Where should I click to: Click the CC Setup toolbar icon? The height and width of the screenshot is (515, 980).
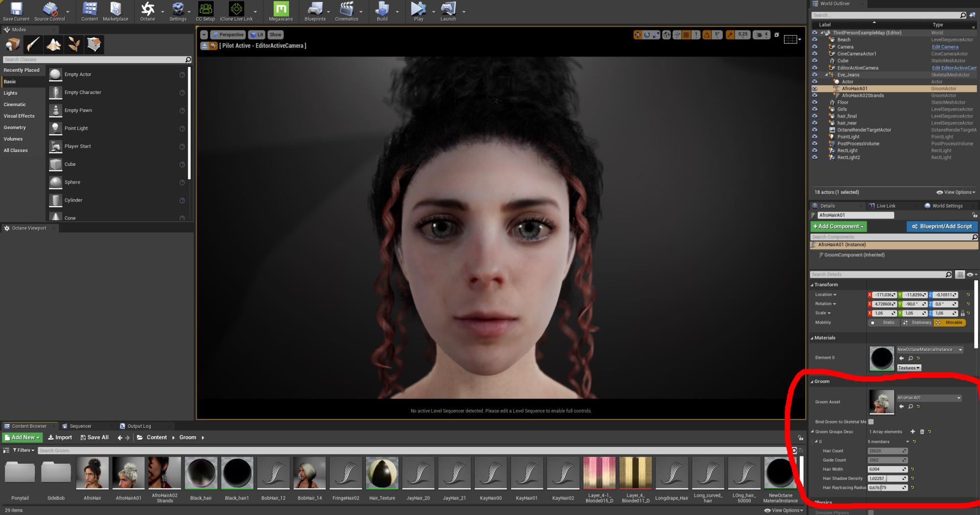point(205,11)
